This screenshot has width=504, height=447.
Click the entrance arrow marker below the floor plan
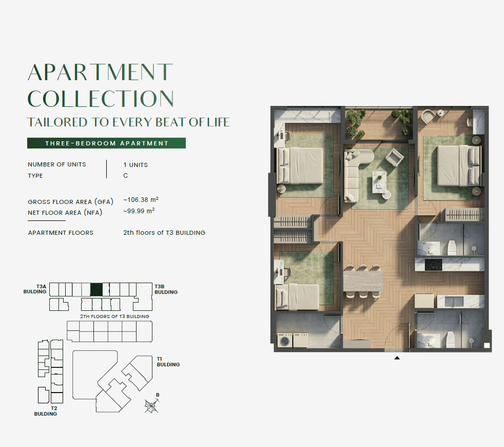397,358
